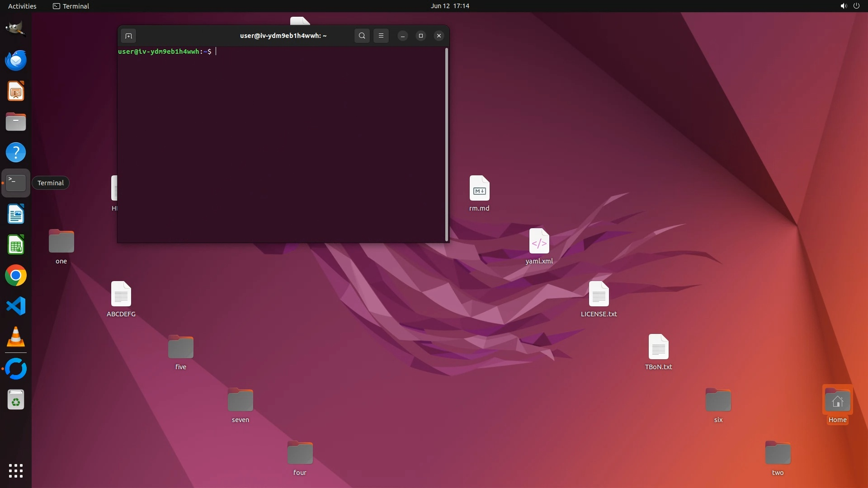
Task: Open Files manager in dock
Action: click(15, 122)
